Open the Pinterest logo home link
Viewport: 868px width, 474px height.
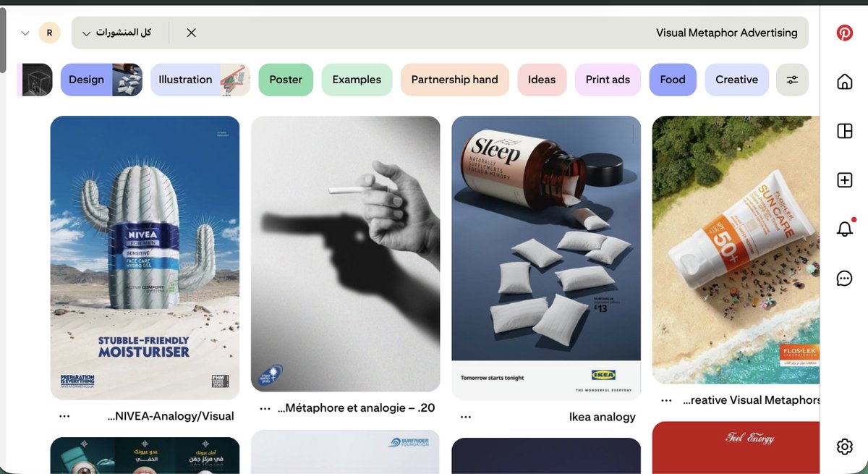tap(844, 33)
